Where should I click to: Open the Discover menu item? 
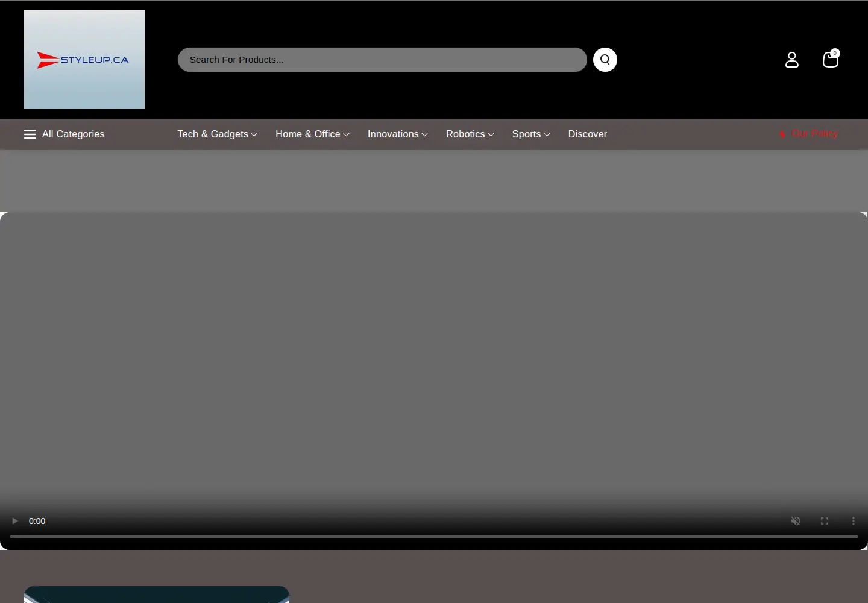(x=588, y=134)
